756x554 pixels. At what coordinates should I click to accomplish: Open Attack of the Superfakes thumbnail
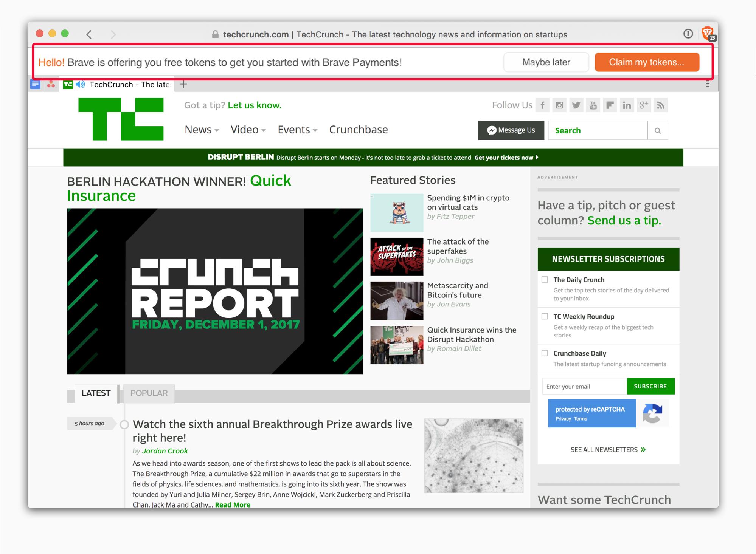tap(397, 257)
